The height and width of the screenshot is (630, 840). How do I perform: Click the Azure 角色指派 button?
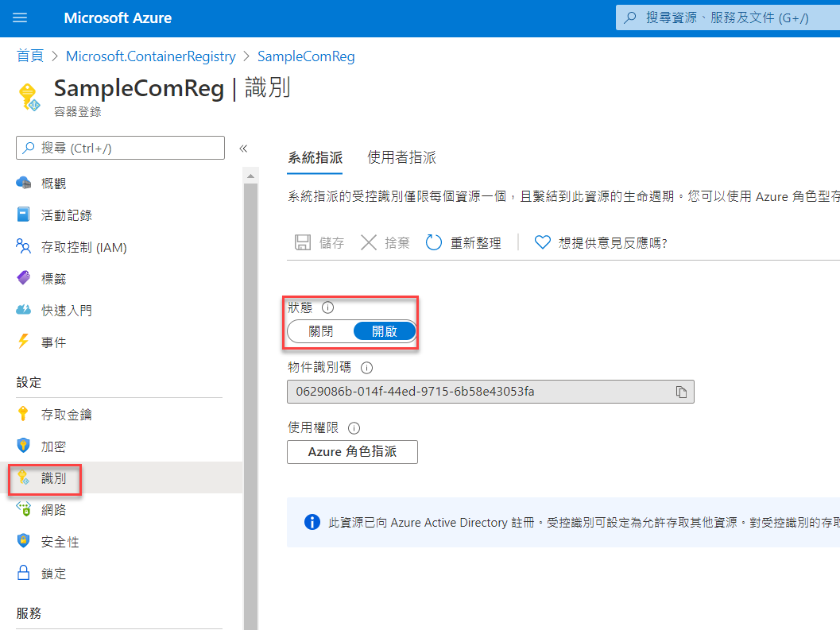click(353, 451)
